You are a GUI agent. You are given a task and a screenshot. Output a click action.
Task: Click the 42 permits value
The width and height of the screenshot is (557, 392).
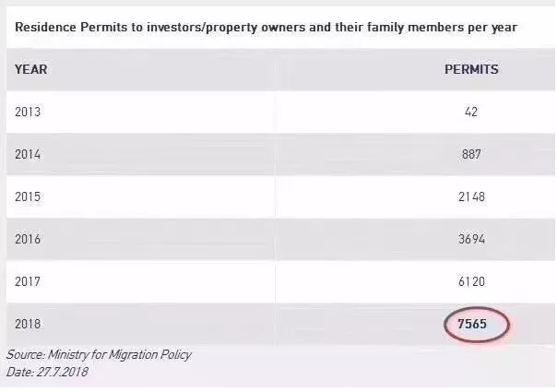click(x=471, y=112)
